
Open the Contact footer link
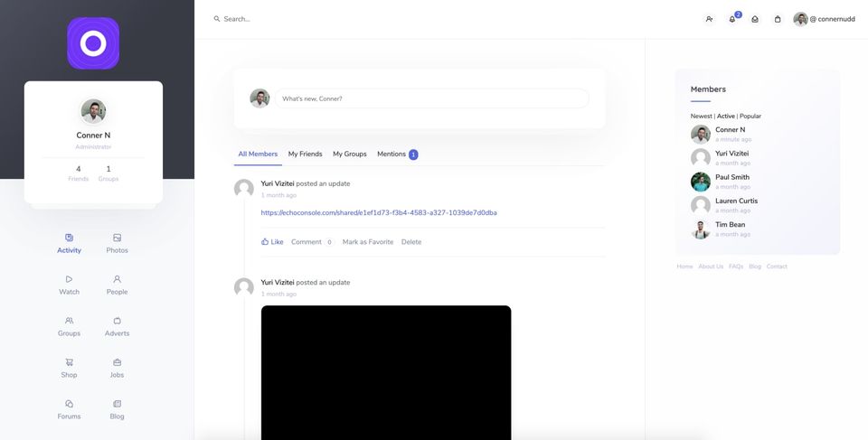coord(777,267)
